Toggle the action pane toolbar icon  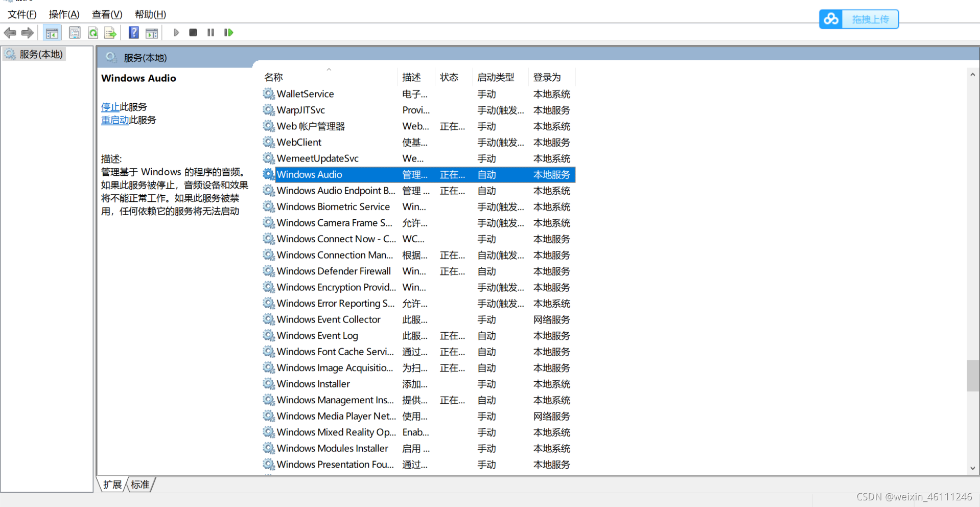[152, 33]
